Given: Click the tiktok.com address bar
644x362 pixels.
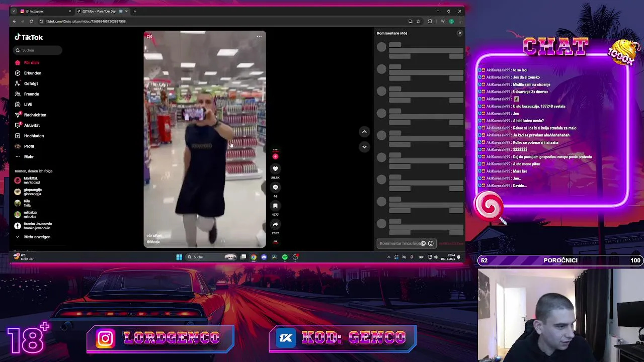Looking at the screenshot, I should click(x=221, y=21).
